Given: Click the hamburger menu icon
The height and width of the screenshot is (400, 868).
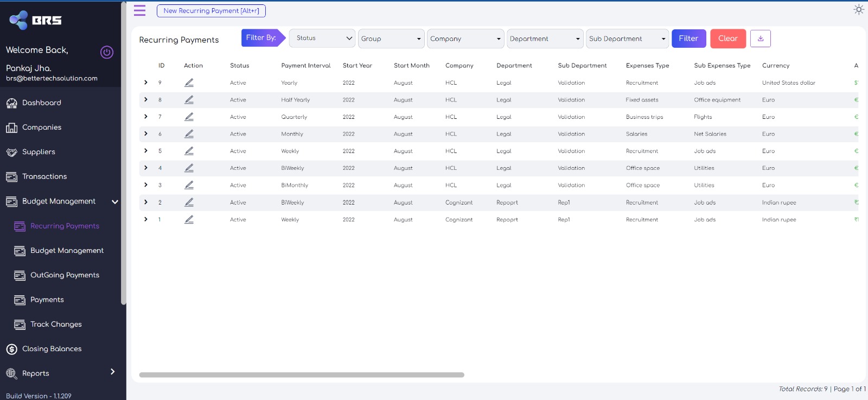Looking at the screenshot, I should coord(139,11).
